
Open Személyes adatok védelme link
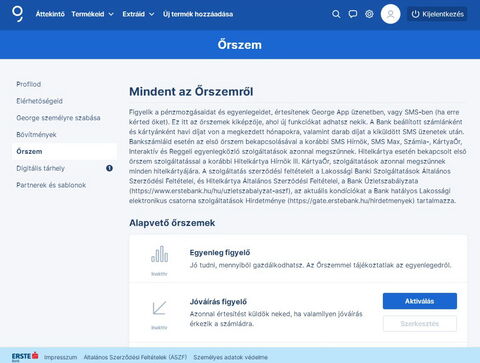[230, 357]
